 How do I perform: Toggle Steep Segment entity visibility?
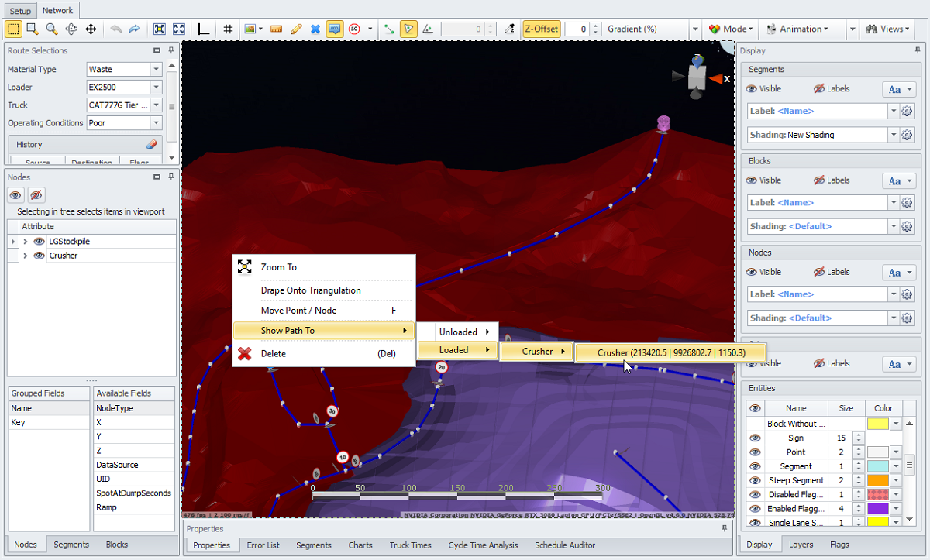tap(753, 480)
